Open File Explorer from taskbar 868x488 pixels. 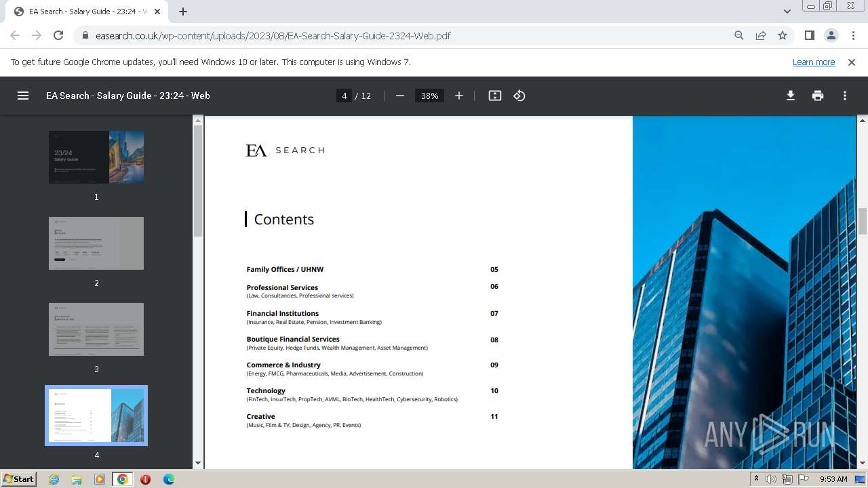click(77, 479)
